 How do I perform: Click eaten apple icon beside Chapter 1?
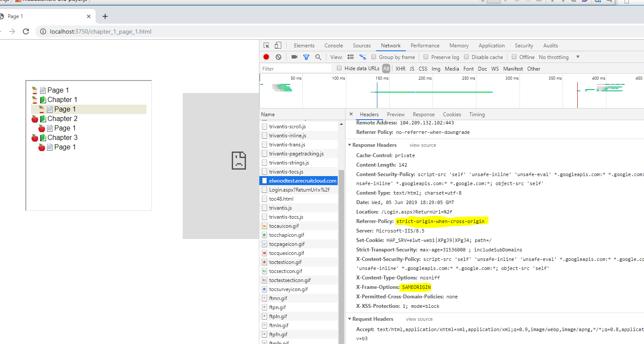tap(35, 100)
